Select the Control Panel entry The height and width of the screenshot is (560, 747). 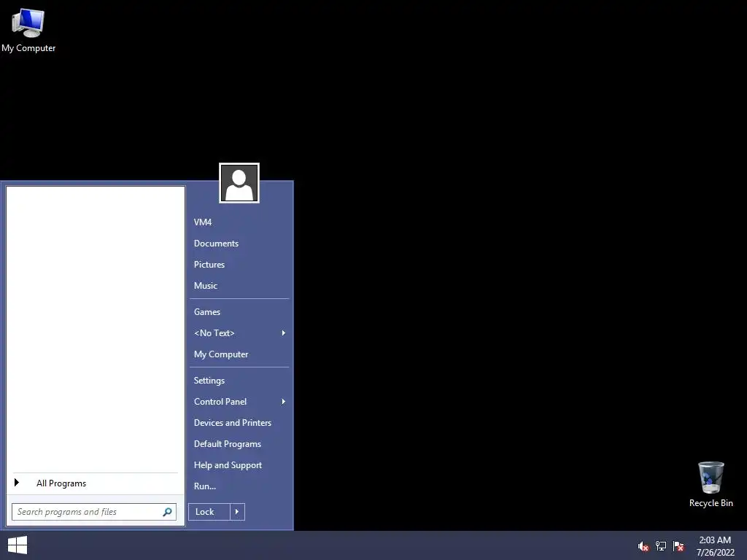239,402
